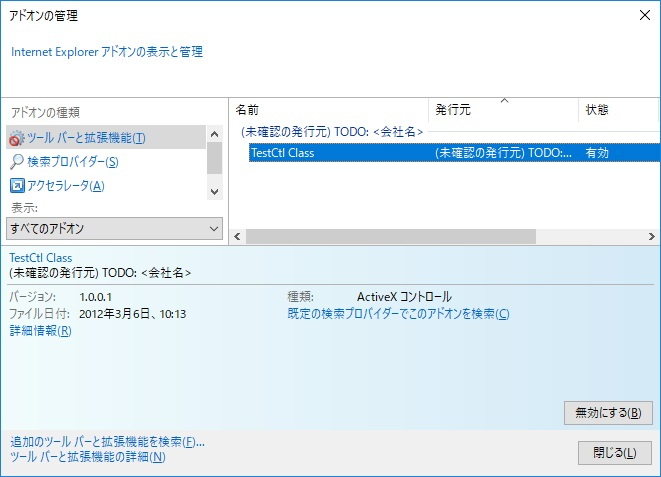Click the 検索プロバイダー magnifier icon
This screenshot has width=661, height=477.
click(x=17, y=161)
